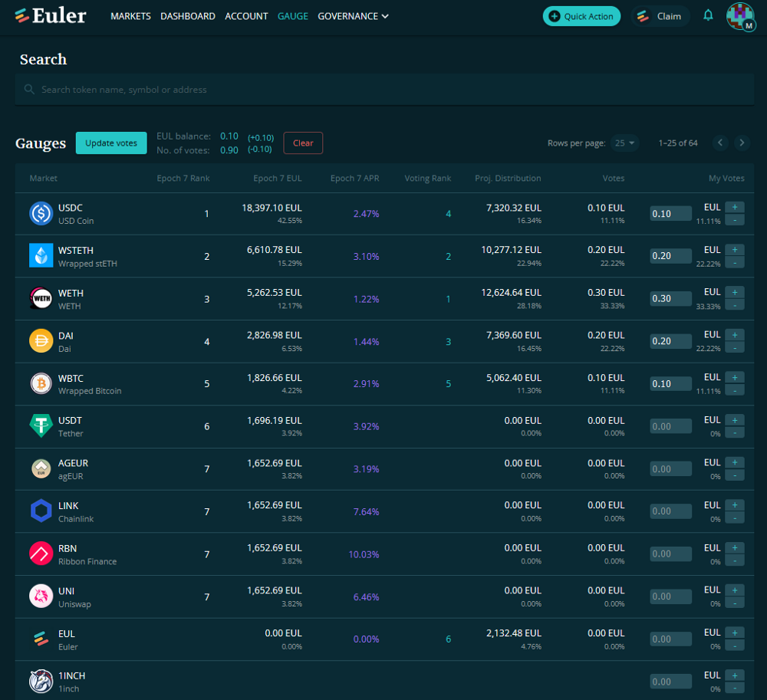
Task: Click the LINK Chainlink icon
Action: coord(41,511)
